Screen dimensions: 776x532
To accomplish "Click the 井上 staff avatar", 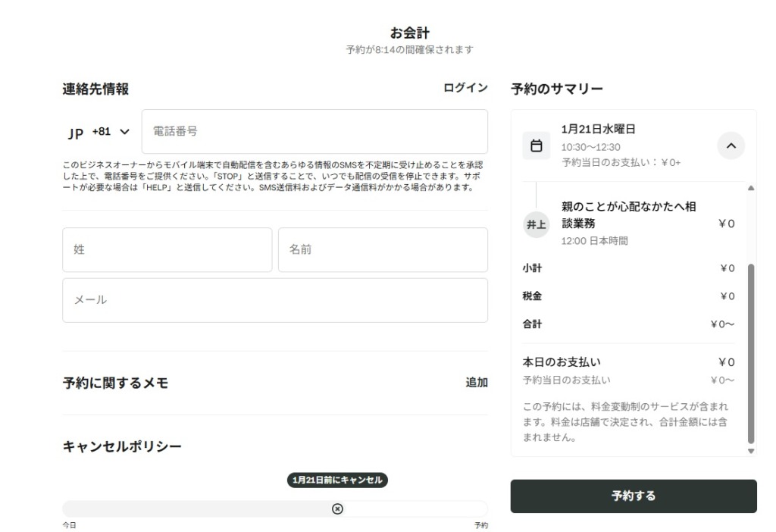I will 537,224.
